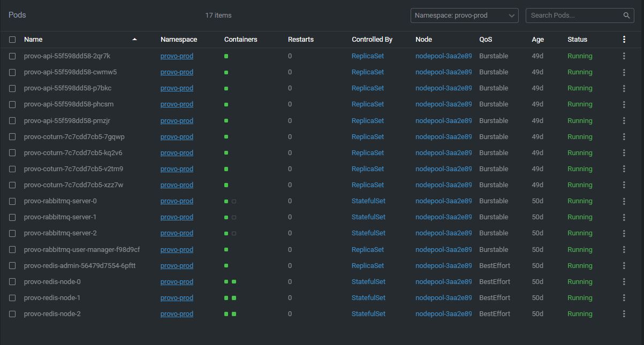Select checkbox for provo-rabbitmq-server-1
This screenshot has height=345, width=644.
coord(12,217)
